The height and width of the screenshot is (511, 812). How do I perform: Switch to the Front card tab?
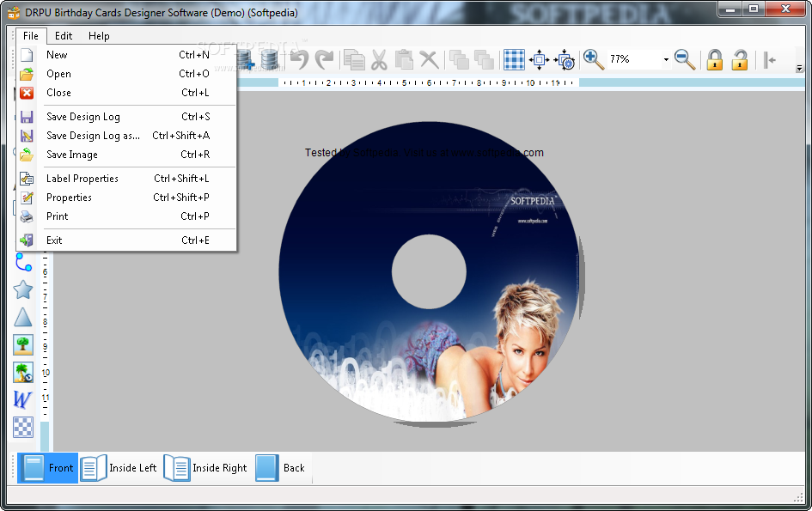47,468
